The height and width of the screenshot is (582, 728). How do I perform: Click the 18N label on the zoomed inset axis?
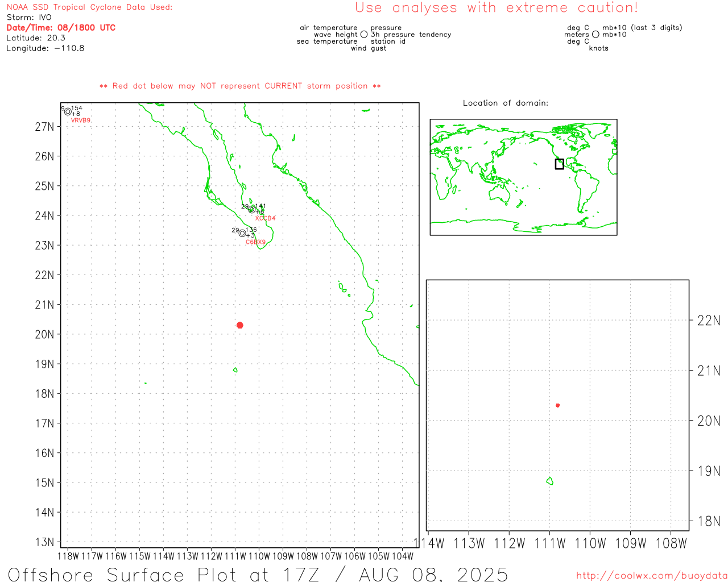point(709,521)
